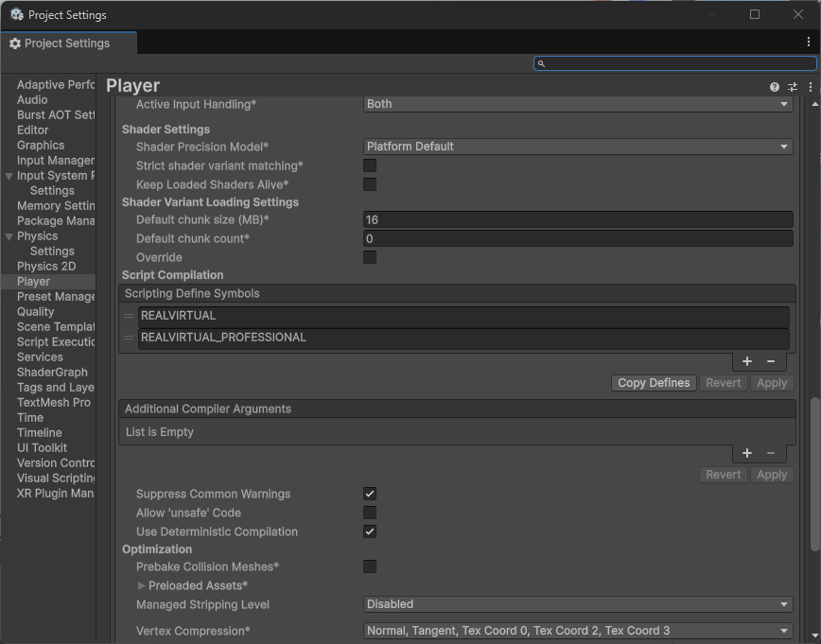Add an Additional Compiler Argument

(x=747, y=453)
